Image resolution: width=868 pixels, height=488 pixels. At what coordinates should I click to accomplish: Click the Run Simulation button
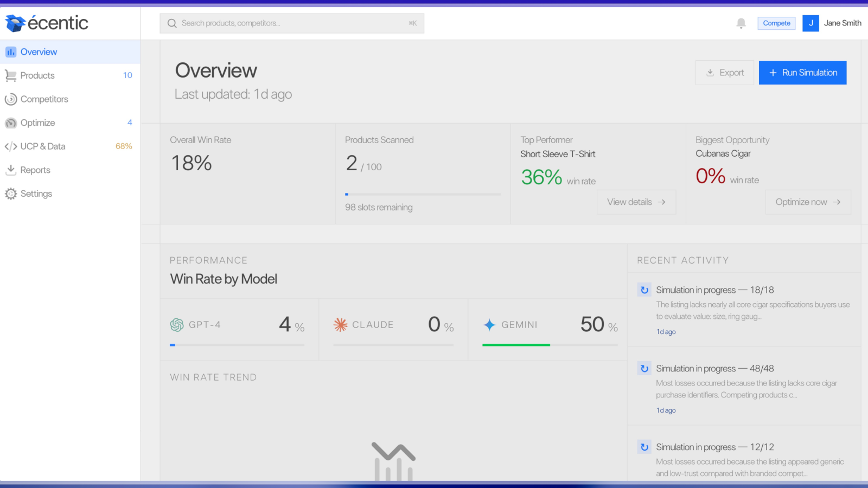click(802, 73)
